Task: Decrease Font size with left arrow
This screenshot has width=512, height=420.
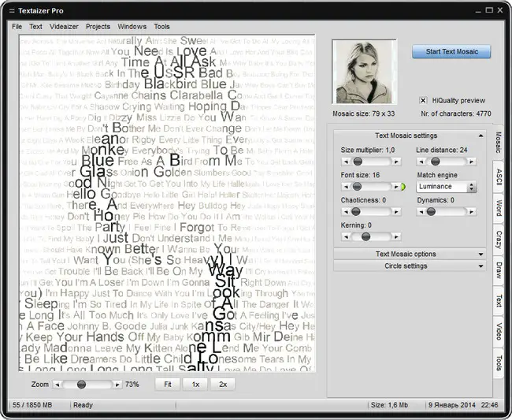Action: pos(346,187)
